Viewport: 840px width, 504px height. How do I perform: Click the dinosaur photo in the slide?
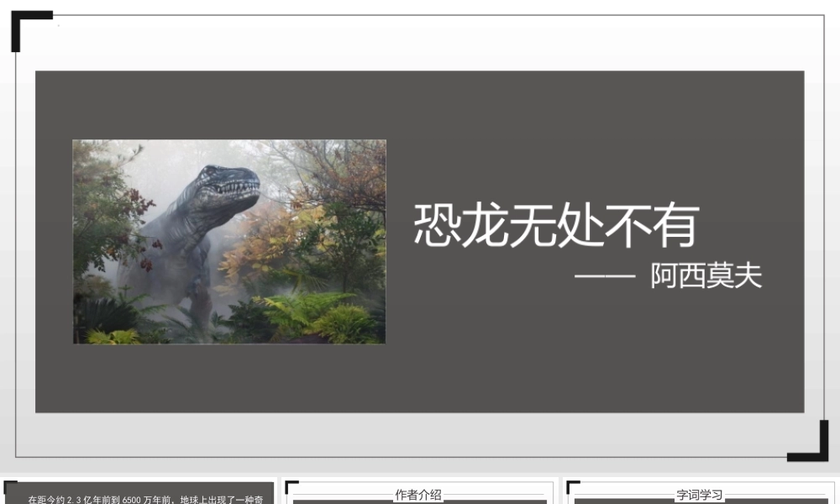tap(229, 242)
